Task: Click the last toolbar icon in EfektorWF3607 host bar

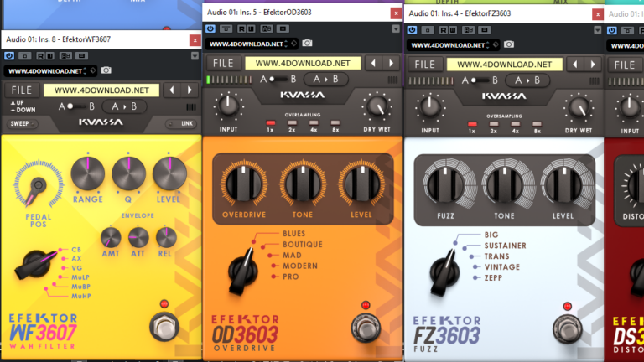Action: point(81,56)
